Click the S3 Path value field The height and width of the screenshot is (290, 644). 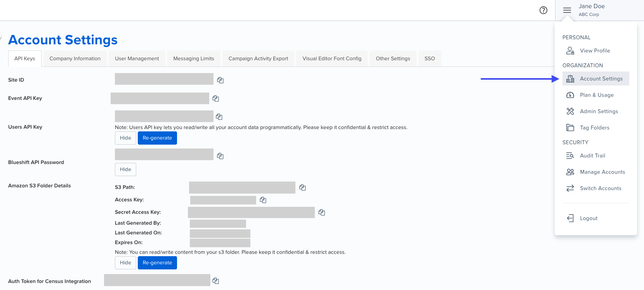pyautogui.click(x=242, y=187)
